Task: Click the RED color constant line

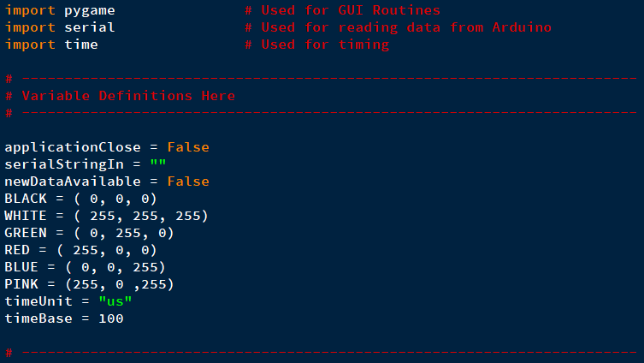Action: click(x=80, y=250)
